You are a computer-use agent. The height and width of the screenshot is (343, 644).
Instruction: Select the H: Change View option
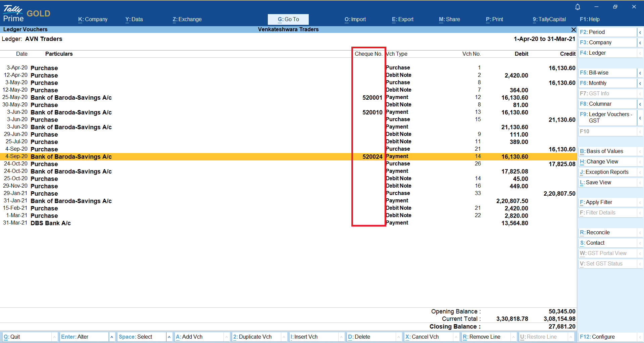coord(607,162)
